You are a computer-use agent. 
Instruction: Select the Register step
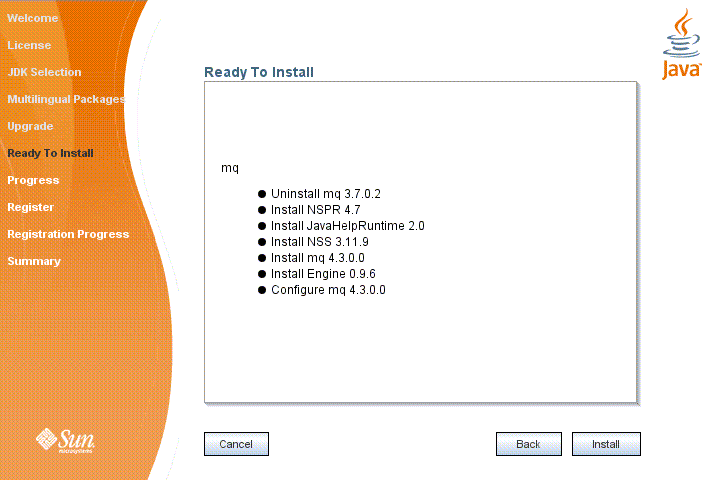pos(30,207)
